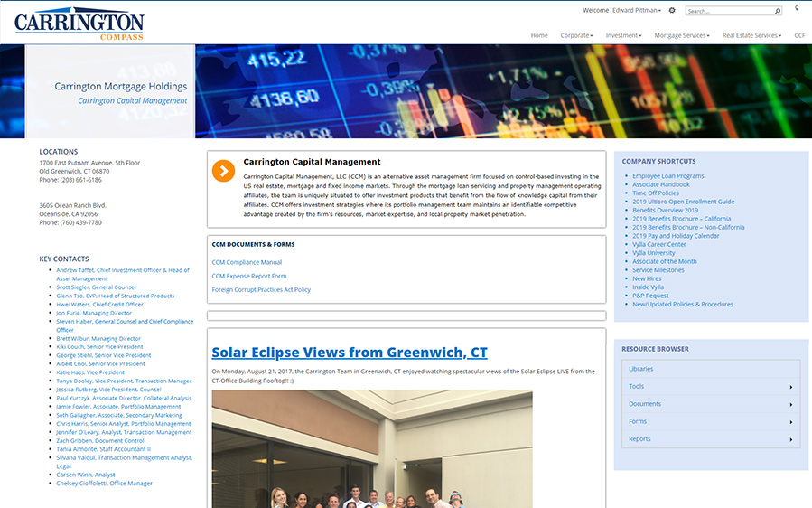Open the Inside Vylla link
Viewport: 812px width, 508px height.
(648, 287)
